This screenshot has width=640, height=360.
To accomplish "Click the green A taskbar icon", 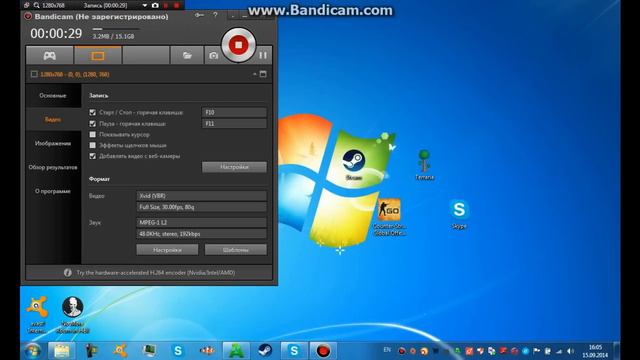I will coord(236,351).
